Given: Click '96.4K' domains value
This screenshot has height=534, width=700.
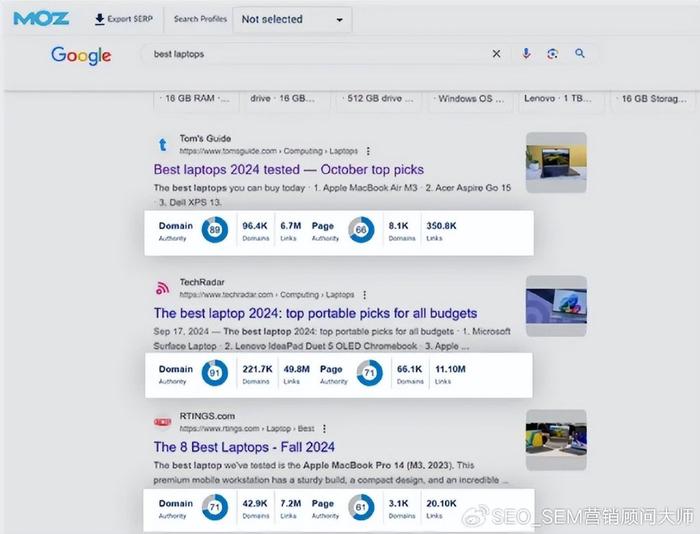Looking at the screenshot, I should pos(255,226).
